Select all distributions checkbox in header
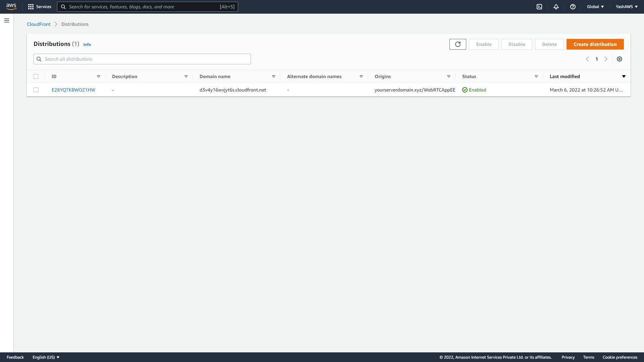This screenshot has height=362, width=644. 36,76
